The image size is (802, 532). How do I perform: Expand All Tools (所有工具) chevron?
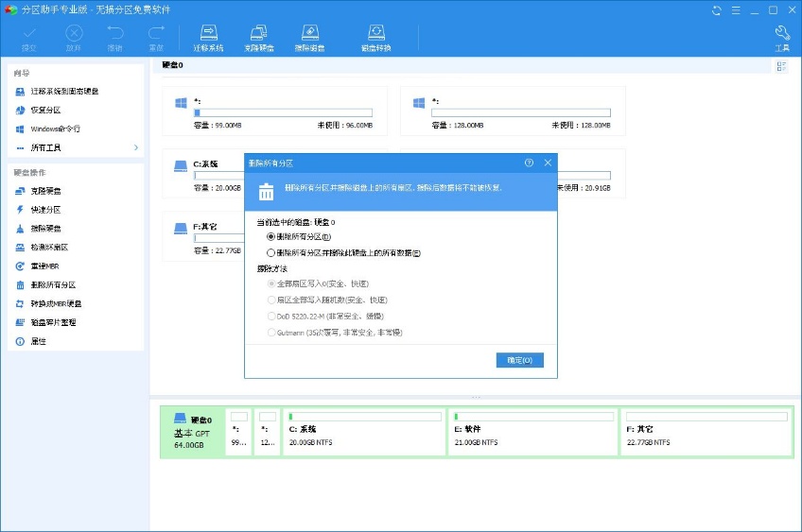click(x=136, y=147)
